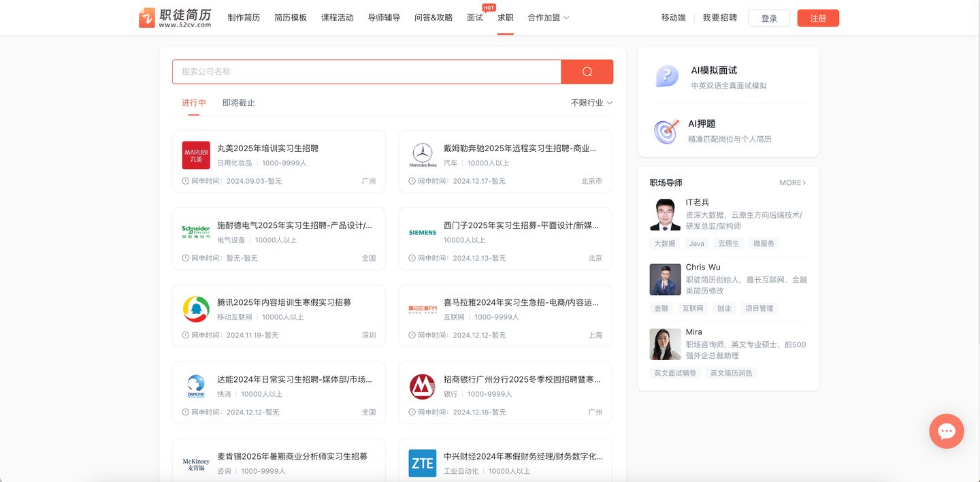Click the 英文简历润色 tag
Screen dimensions: 980x482
(732, 373)
